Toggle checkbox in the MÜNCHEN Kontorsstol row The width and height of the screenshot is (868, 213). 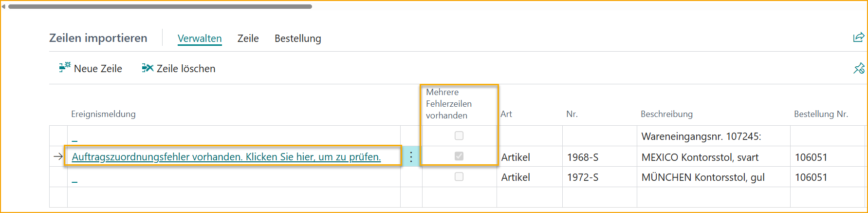[x=459, y=177]
